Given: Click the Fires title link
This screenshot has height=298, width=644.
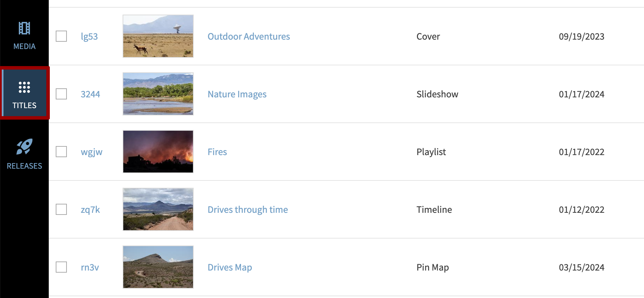Looking at the screenshot, I should tap(217, 152).
